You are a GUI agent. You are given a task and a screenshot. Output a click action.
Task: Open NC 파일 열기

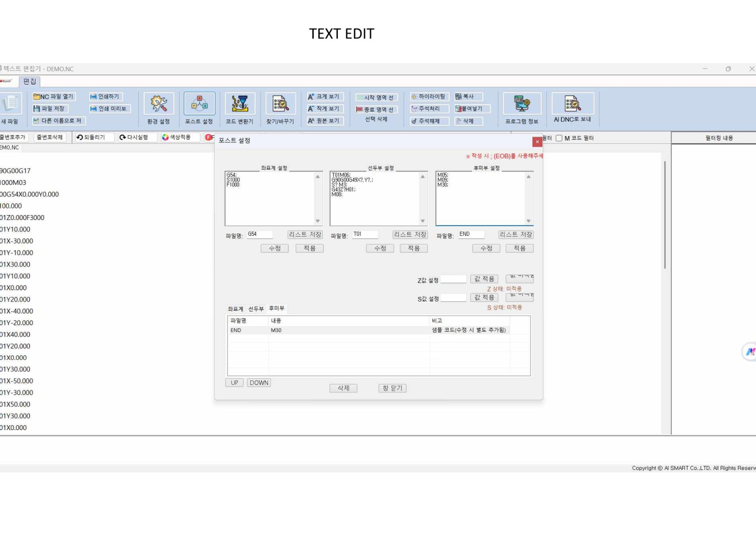(53, 96)
